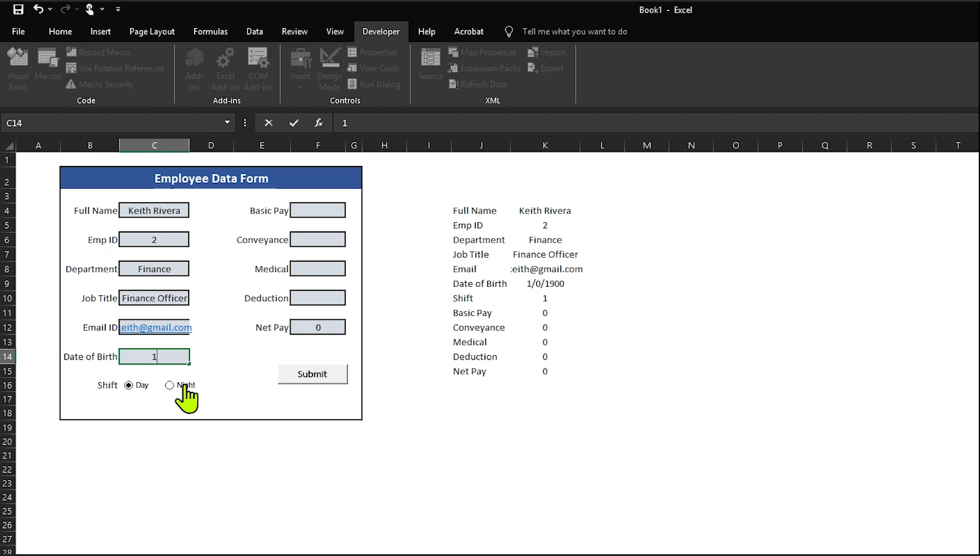Click the Insert Function fx icon
This screenshot has height=556, width=980.
tap(319, 123)
